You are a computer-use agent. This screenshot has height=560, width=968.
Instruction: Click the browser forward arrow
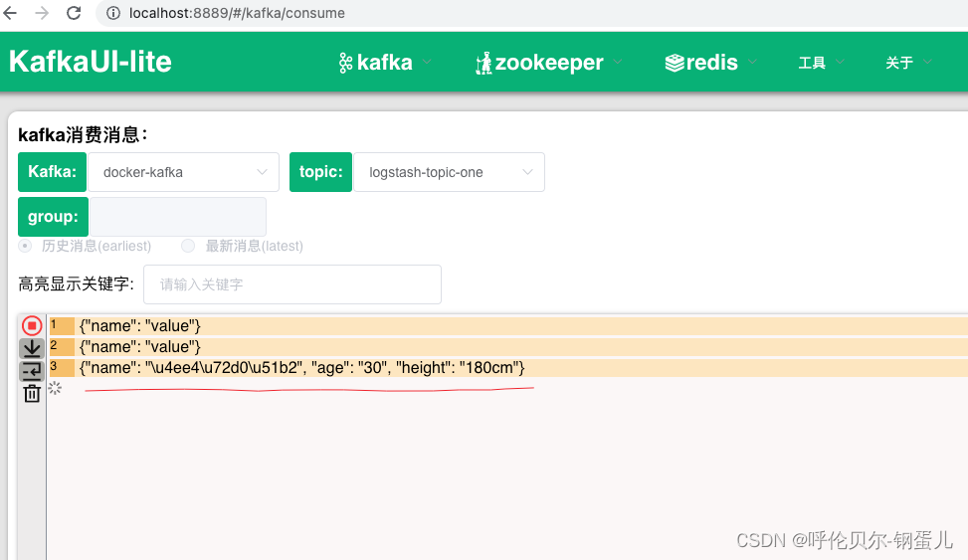[42, 13]
